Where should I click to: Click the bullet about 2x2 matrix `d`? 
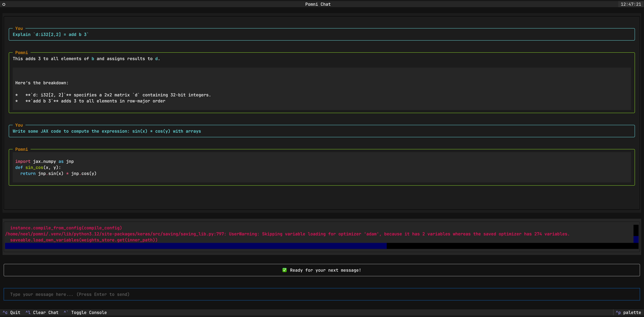113,95
